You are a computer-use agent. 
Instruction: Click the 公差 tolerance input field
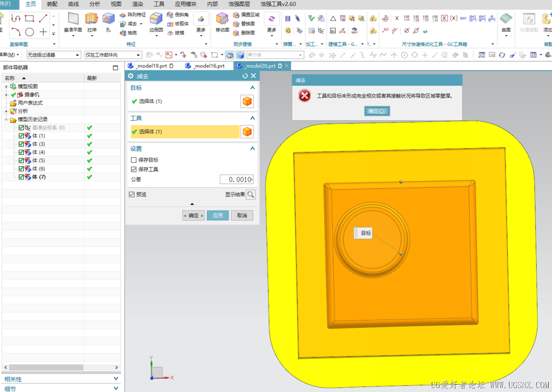[x=236, y=179]
